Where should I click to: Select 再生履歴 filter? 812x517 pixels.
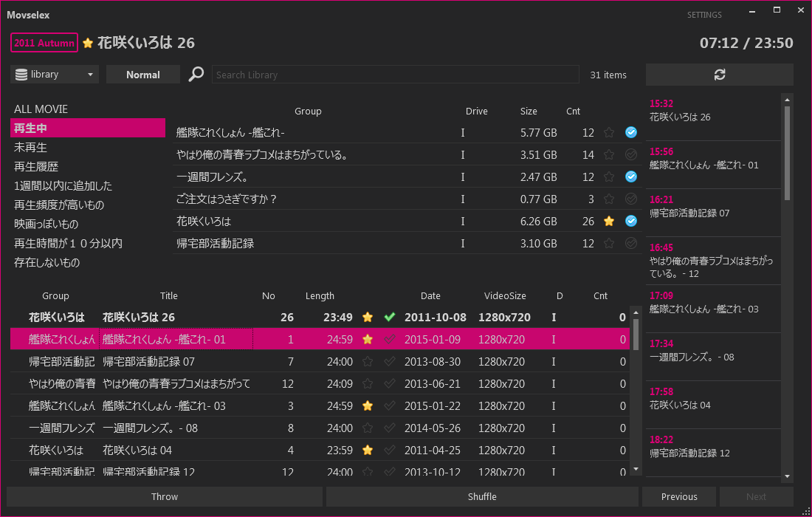click(36, 167)
